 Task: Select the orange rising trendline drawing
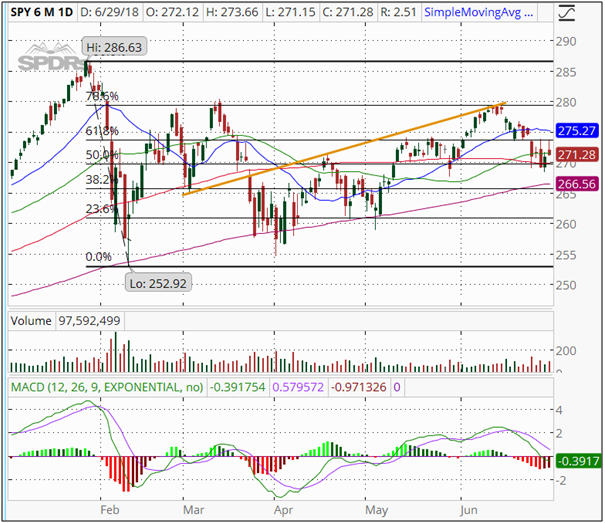tap(344, 149)
